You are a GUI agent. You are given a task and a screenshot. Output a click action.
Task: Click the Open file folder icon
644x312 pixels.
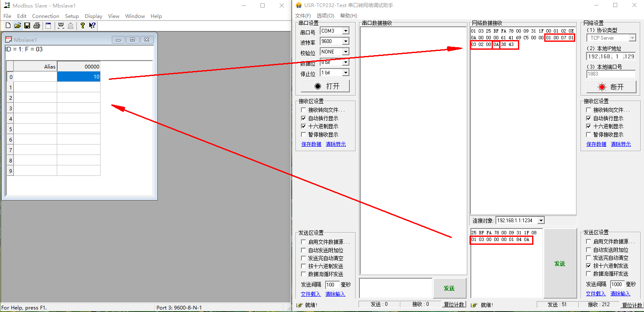point(18,26)
